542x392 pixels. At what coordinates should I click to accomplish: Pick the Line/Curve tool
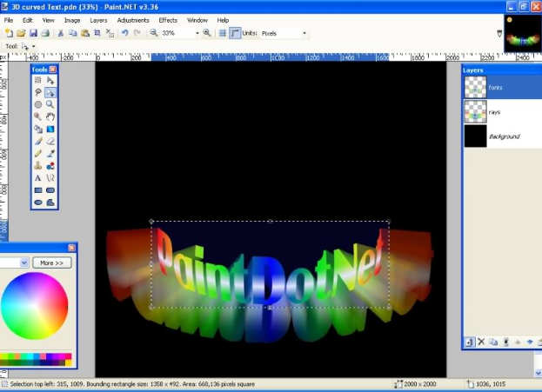pos(50,178)
